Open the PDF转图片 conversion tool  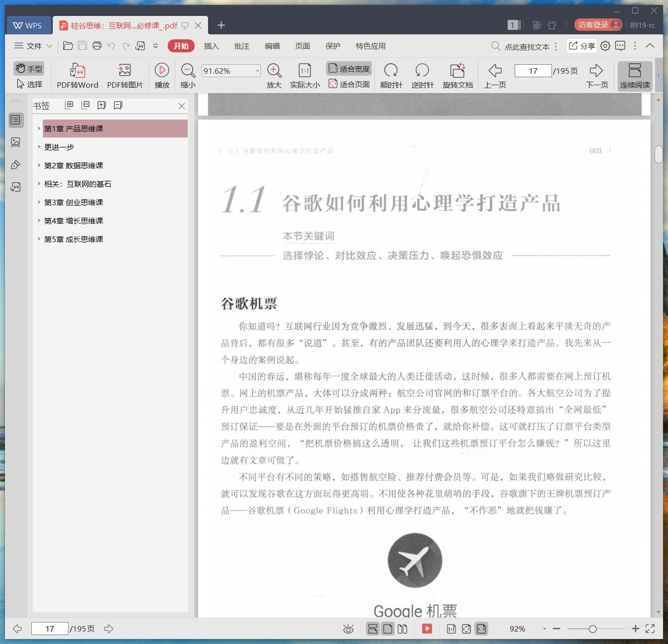click(124, 76)
